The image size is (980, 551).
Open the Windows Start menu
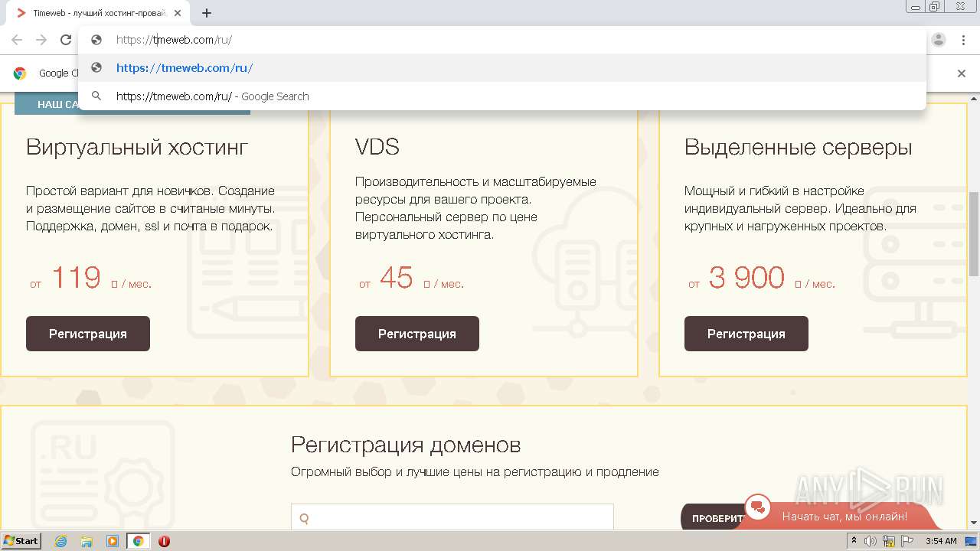click(21, 541)
